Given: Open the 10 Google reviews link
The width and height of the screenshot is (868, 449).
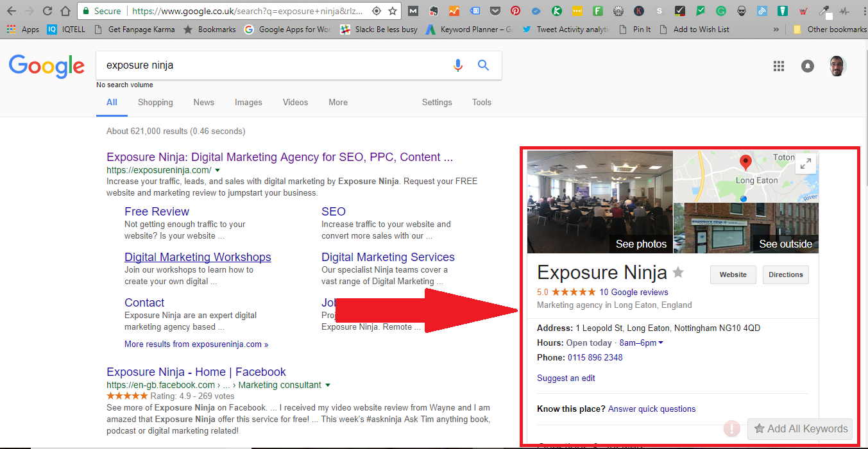Looking at the screenshot, I should tap(634, 292).
